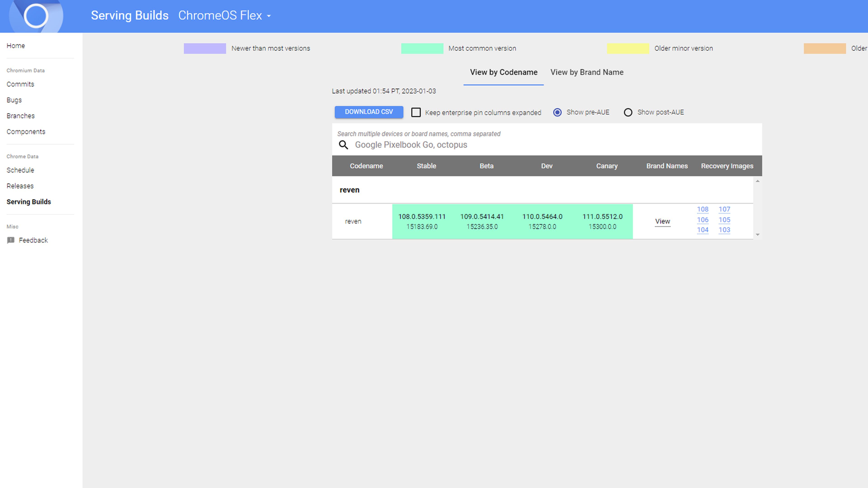Click the Brand Names column header
Screen dimensions: 868x488
(667, 166)
